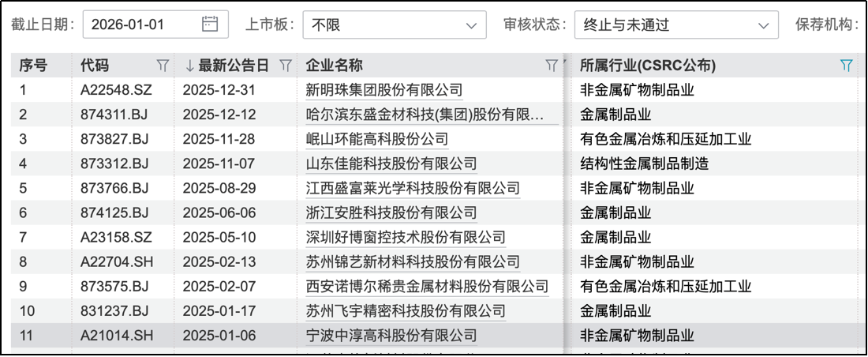This screenshot has height=357, width=868.
Task: Open company link 山东佳能科技股份有限公司
Action: (391, 163)
